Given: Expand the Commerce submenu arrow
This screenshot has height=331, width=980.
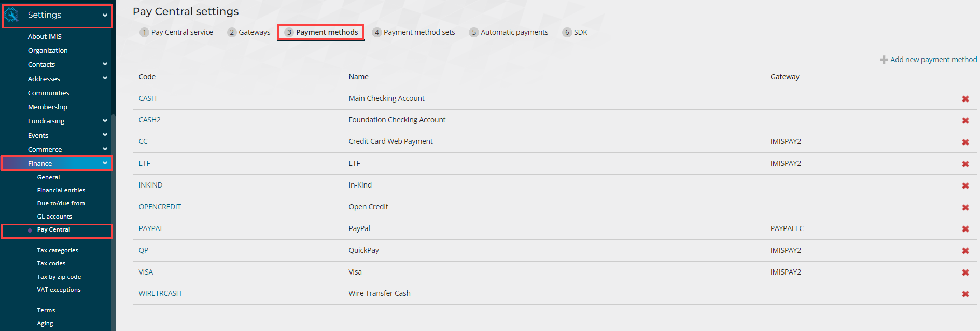Looking at the screenshot, I should point(105,149).
